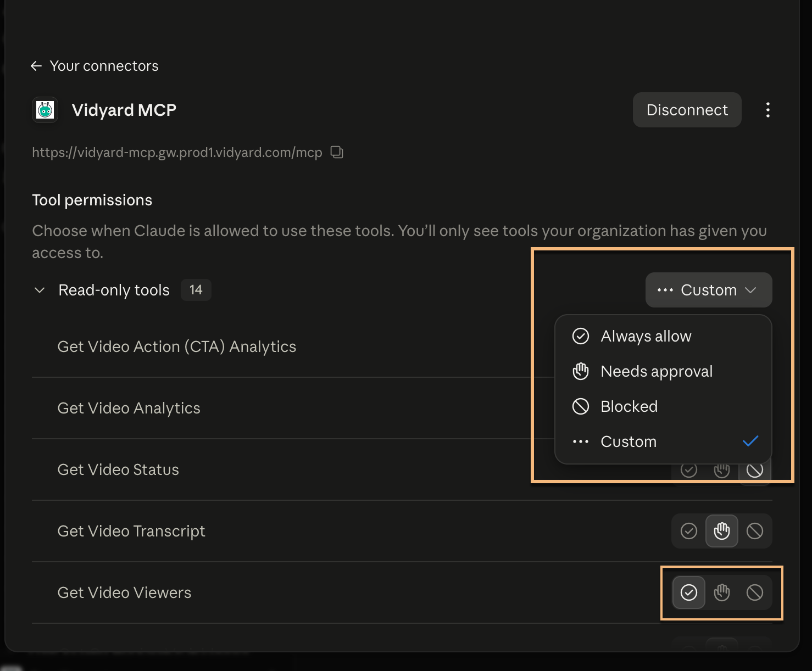Collapse the Read-only tools section
The image size is (812, 671).
pyautogui.click(x=40, y=290)
